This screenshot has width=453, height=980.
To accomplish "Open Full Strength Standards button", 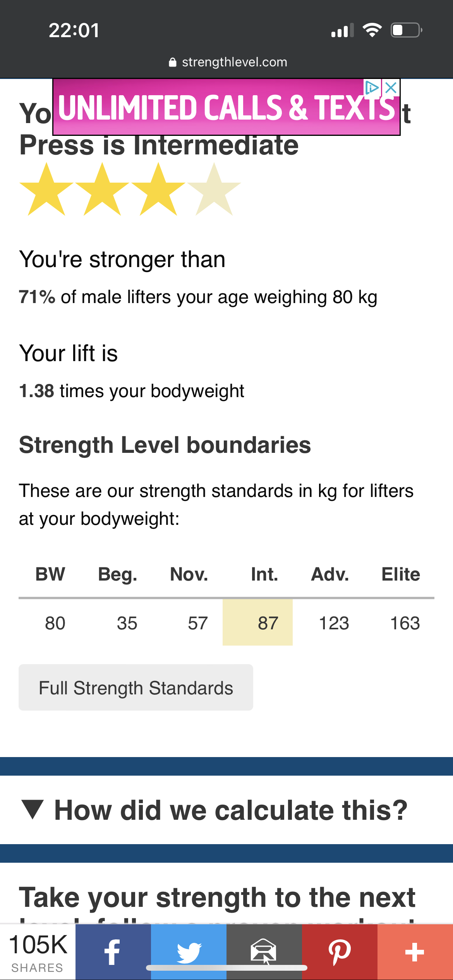I will coord(136,687).
